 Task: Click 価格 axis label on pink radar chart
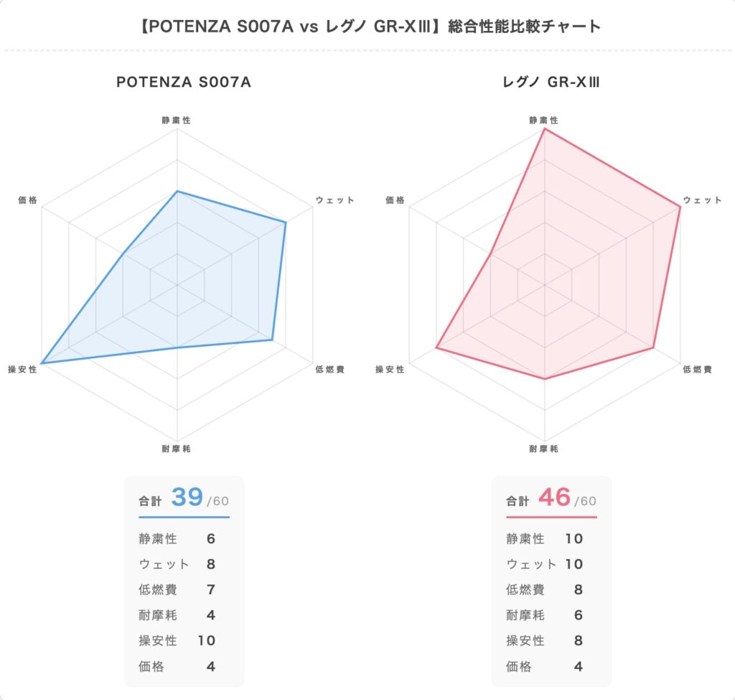pos(395,200)
